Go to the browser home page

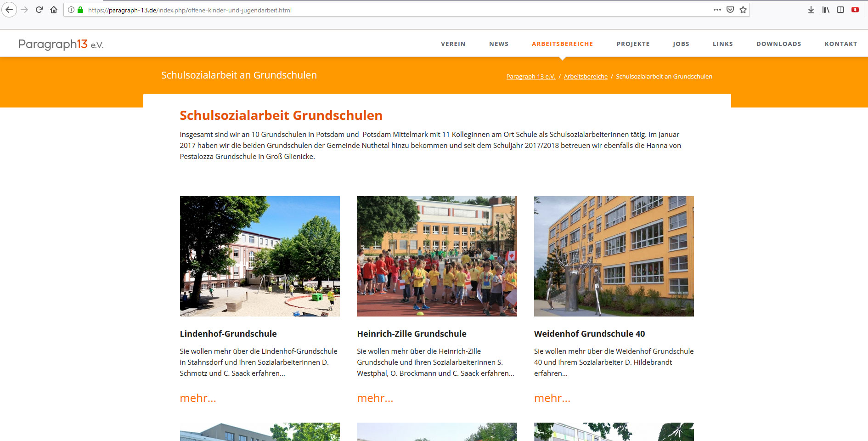(54, 10)
